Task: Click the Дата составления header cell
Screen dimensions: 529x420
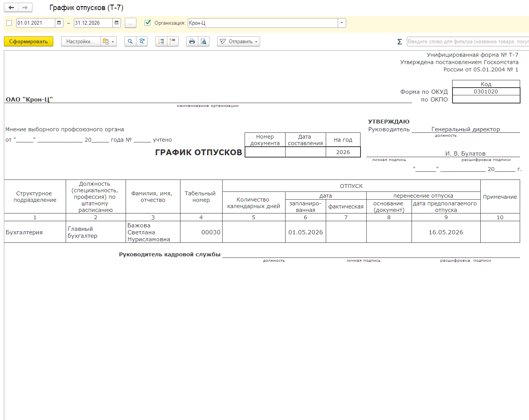Action: pos(305,140)
